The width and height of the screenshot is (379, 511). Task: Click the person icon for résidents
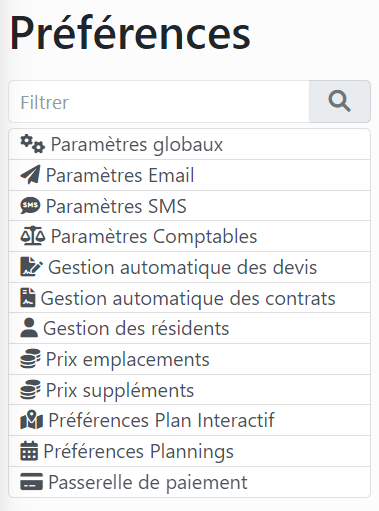coord(29,328)
